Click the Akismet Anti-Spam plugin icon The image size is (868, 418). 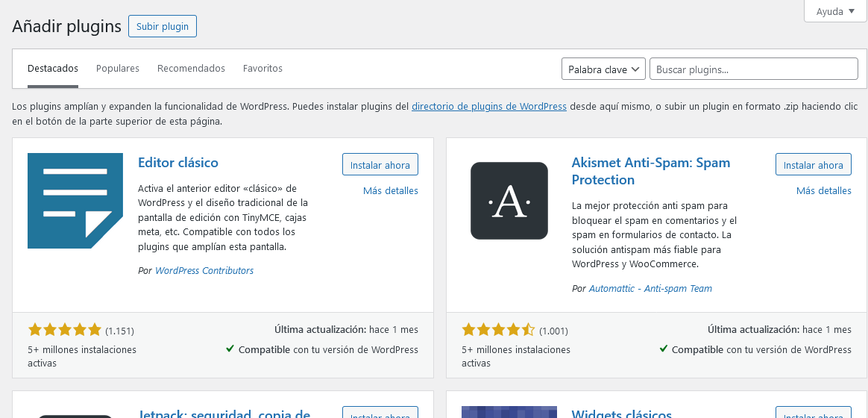(x=509, y=201)
